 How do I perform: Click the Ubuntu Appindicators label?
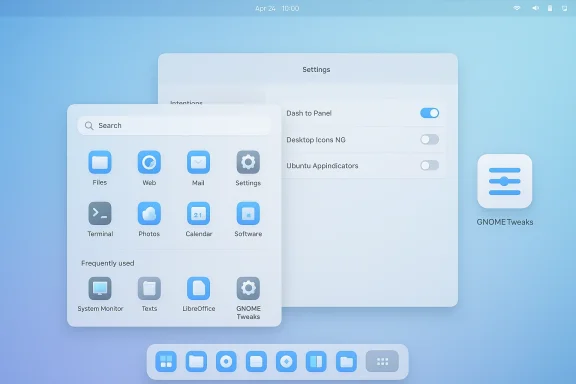click(x=322, y=166)
